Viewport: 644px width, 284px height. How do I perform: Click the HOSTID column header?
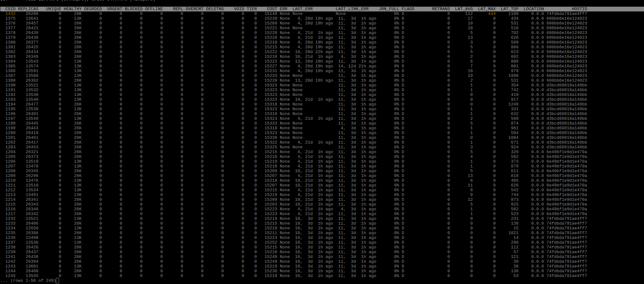click(x=579, y=9)
